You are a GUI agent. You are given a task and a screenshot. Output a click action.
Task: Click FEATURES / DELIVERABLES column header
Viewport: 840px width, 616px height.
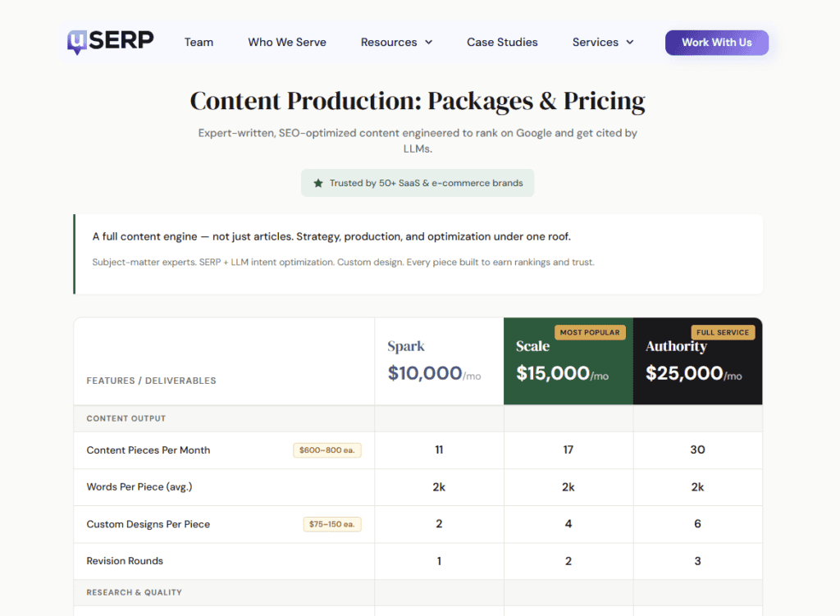coord(152,381)
